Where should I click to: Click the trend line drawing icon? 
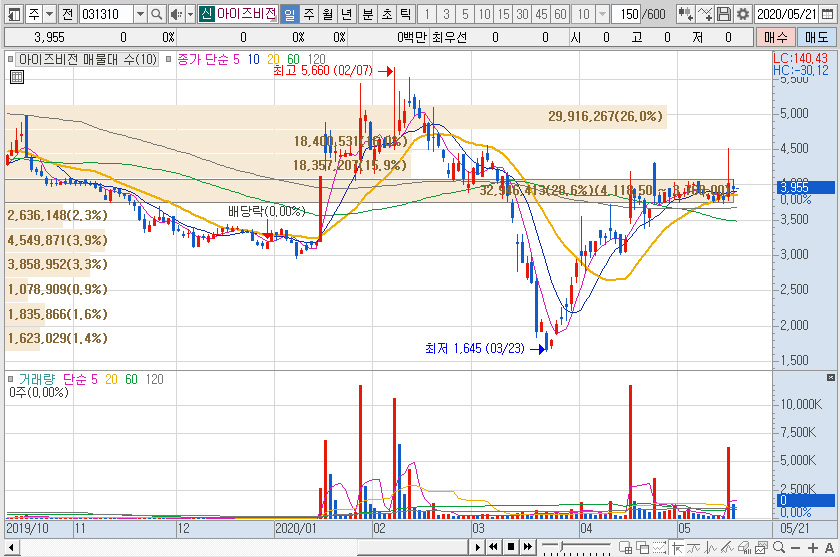point(693,547)
